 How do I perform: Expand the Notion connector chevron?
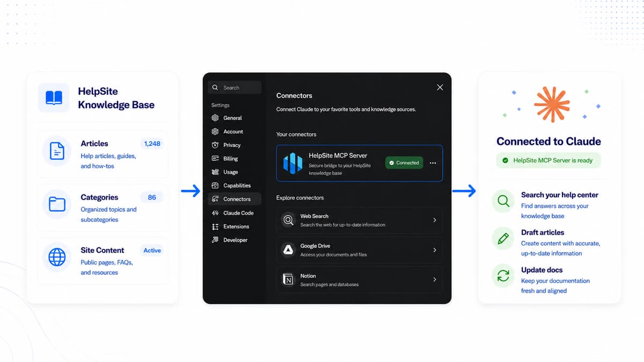point(435,279)
